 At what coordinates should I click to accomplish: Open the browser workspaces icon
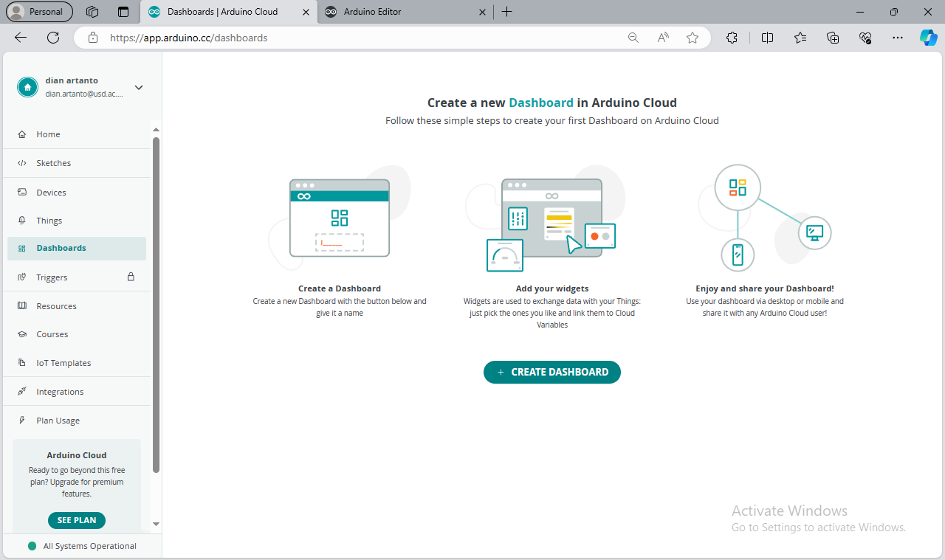click(92, 12)
